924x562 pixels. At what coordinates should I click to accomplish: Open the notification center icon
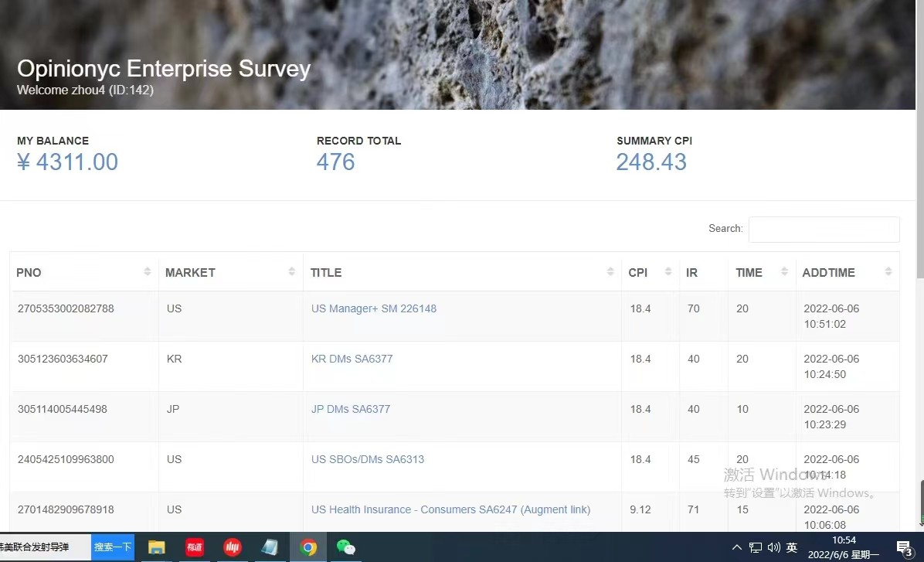tap(905, 548)
